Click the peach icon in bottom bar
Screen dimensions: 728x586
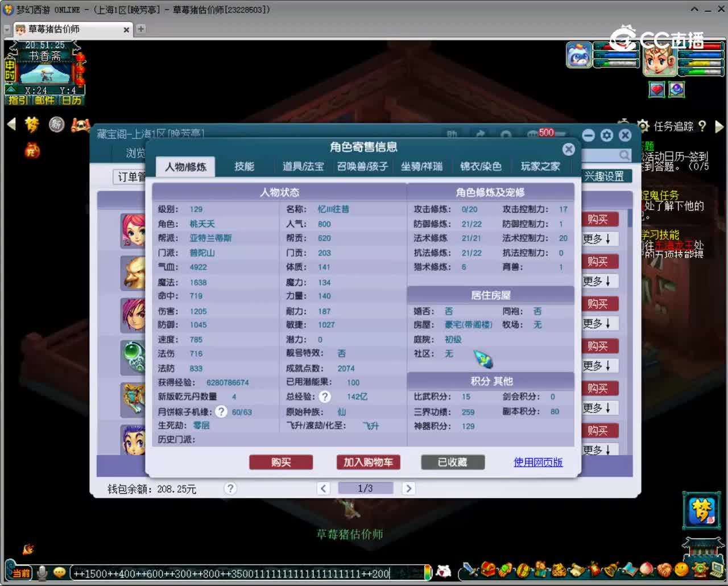(x=647, y=569)
